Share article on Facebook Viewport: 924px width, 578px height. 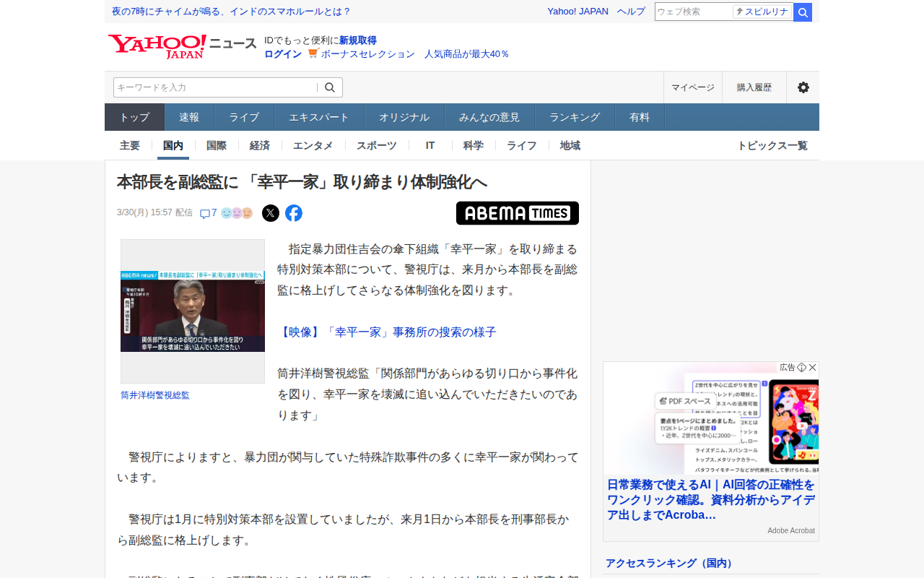coord(294,213)
